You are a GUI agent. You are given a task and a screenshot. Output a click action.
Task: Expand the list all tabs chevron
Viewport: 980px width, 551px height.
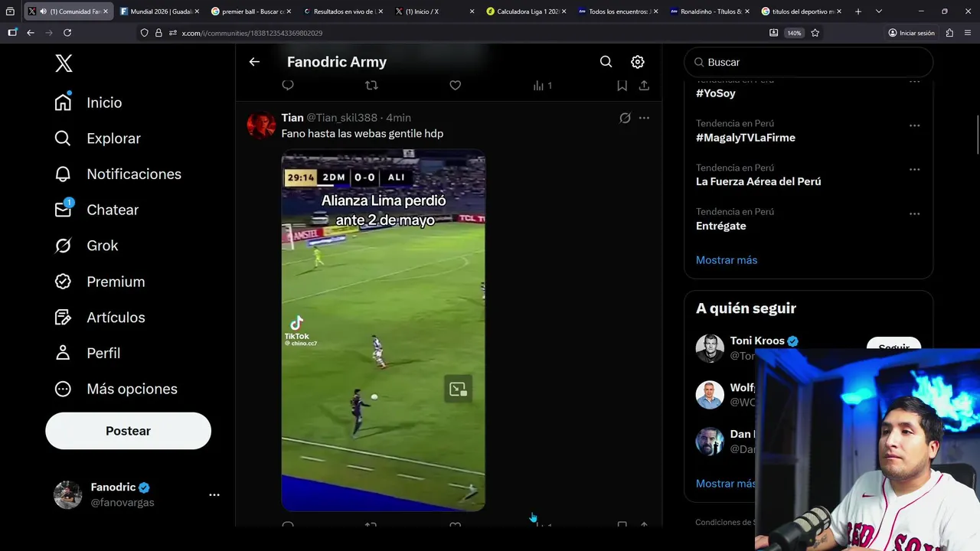(x=879, y=11)
